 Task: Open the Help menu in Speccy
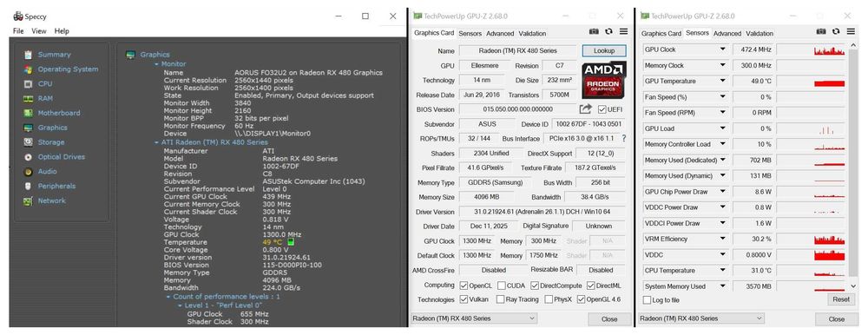(62, 31)
